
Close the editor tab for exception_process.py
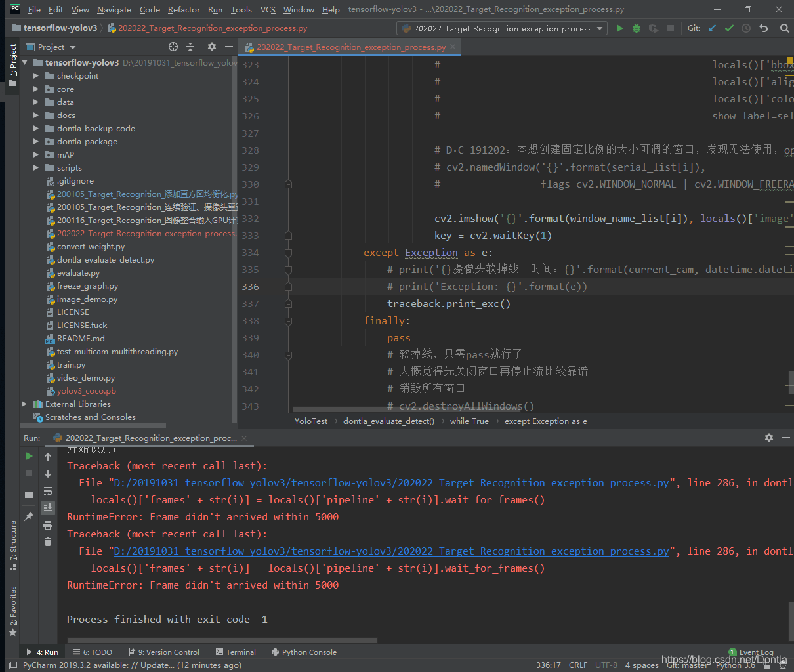click(452, 47)
